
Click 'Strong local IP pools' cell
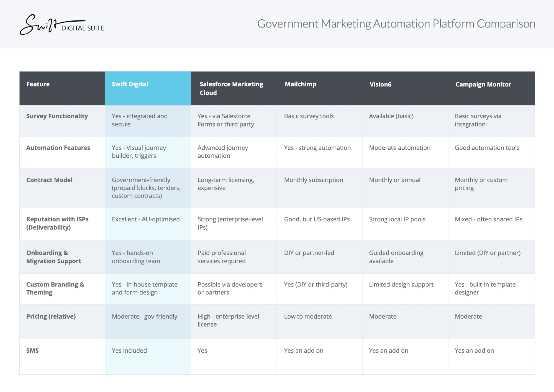click(x=397, y=219)
